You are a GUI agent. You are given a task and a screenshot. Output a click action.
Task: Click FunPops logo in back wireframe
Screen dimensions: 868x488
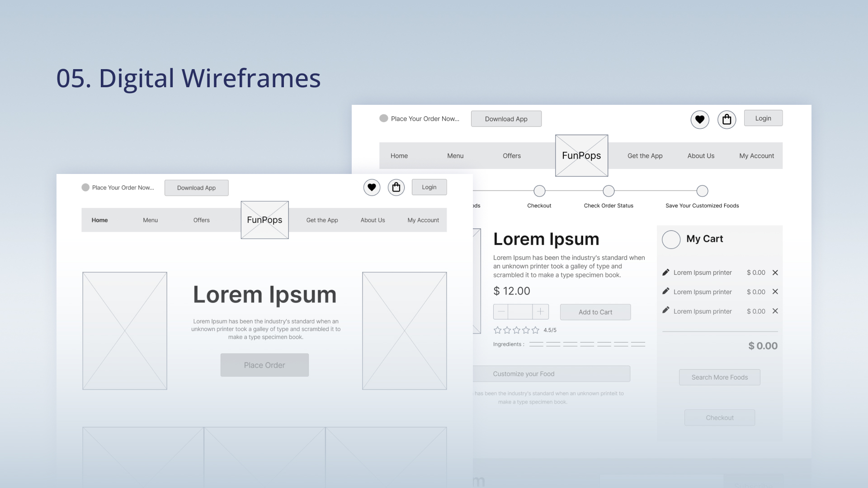[581, 155]
